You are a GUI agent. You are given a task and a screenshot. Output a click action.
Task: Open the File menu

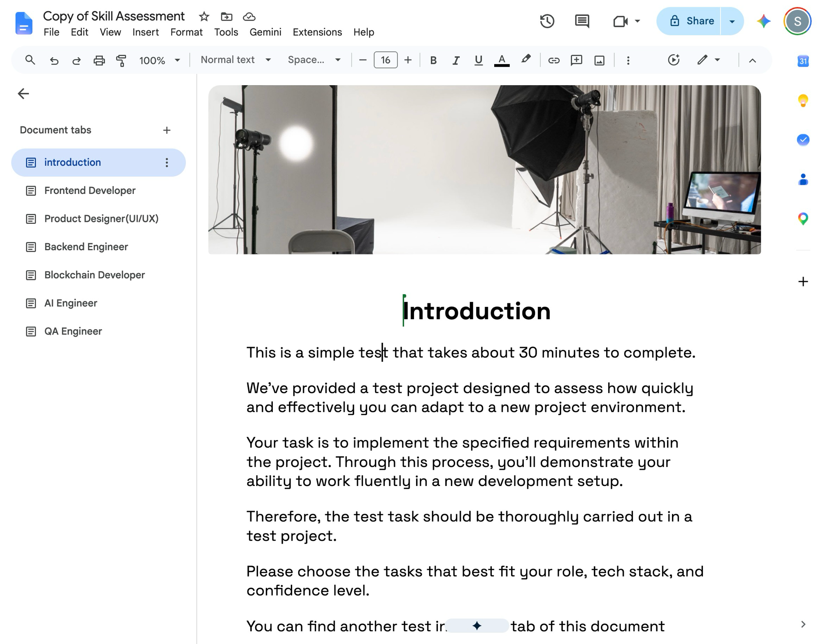51,32
